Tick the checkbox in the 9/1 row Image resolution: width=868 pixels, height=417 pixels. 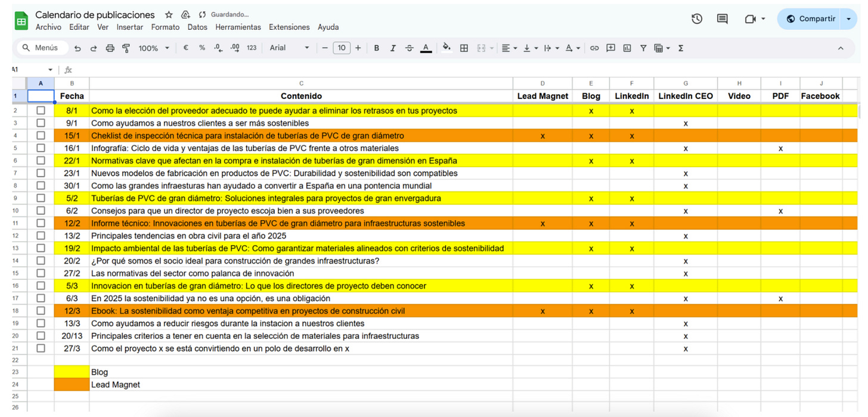(x=41, y=123)
